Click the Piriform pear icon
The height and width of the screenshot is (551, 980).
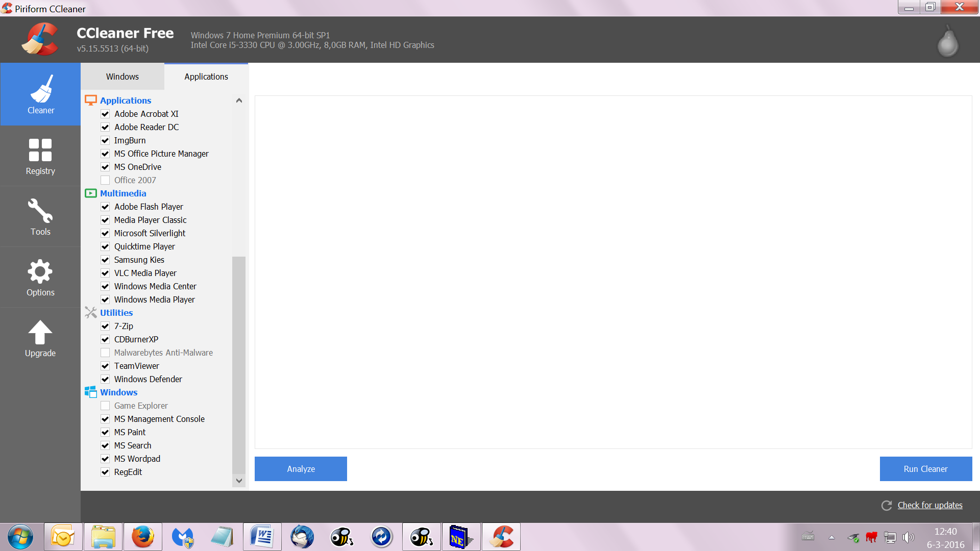point(948,41)
